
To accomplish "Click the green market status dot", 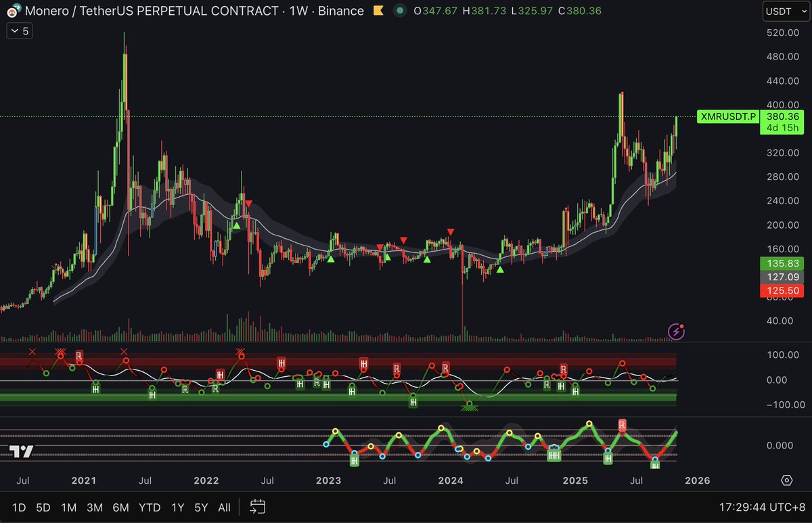I will tap(400, 11).
